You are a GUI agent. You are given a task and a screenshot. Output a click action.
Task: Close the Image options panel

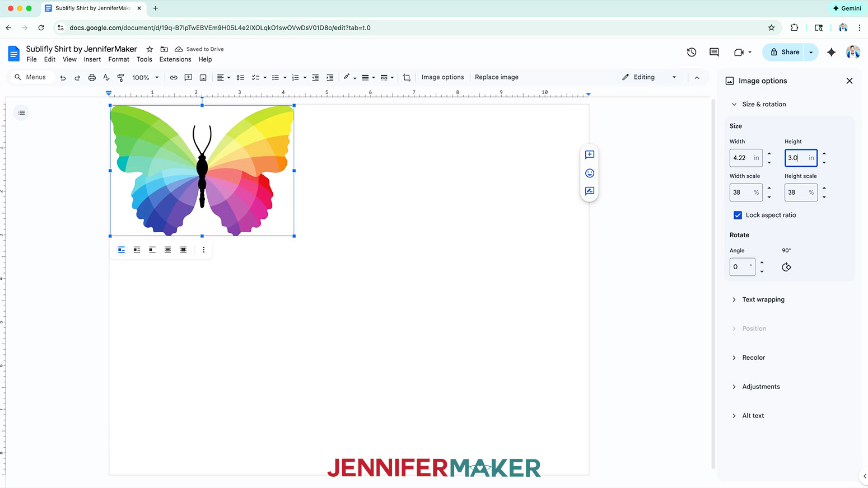[x=850, y=81]
